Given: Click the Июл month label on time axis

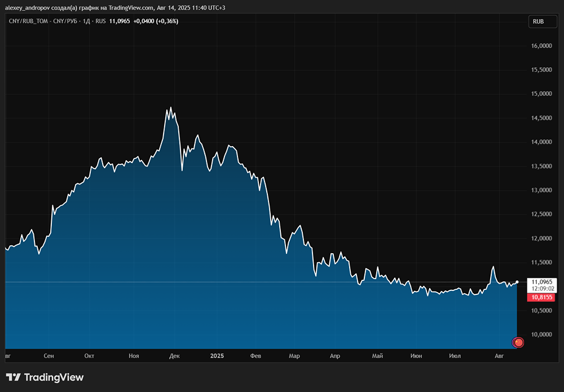Looking at the screenshot, I should click(455, 356).
